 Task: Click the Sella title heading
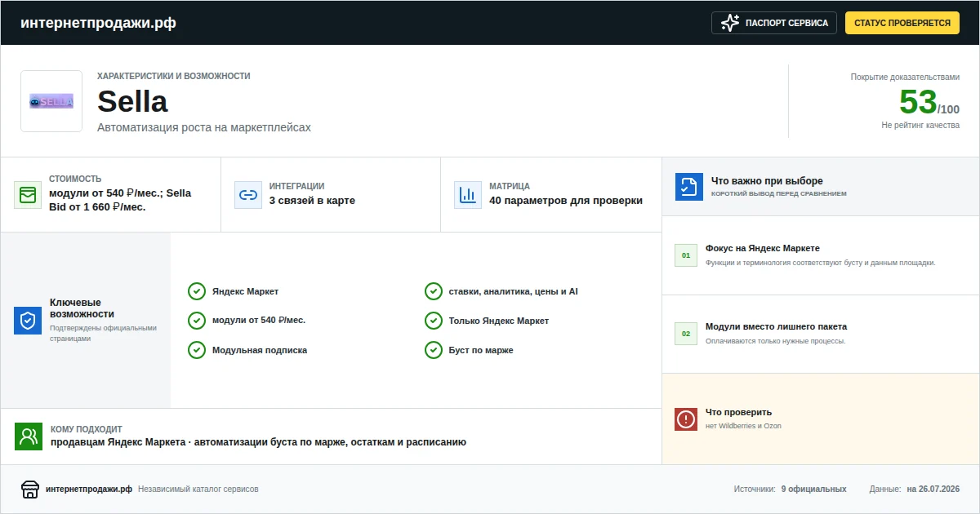coord(132,102)
